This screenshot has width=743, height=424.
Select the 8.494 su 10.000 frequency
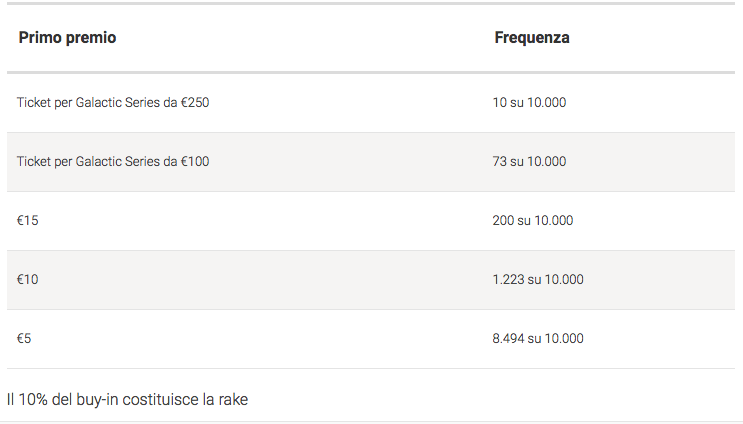538,338
